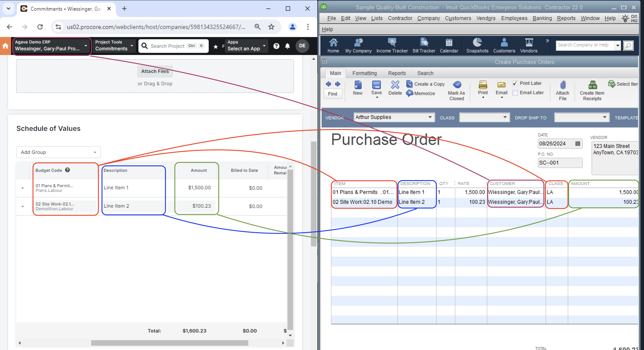Click the QuickBooks Home icon

point(333,45)
